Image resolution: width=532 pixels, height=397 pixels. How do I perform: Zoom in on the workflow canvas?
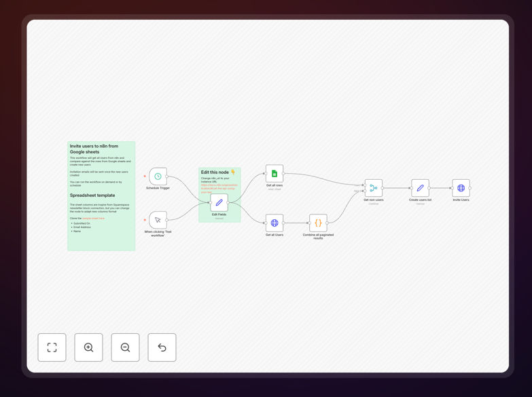tap(88, 347)
